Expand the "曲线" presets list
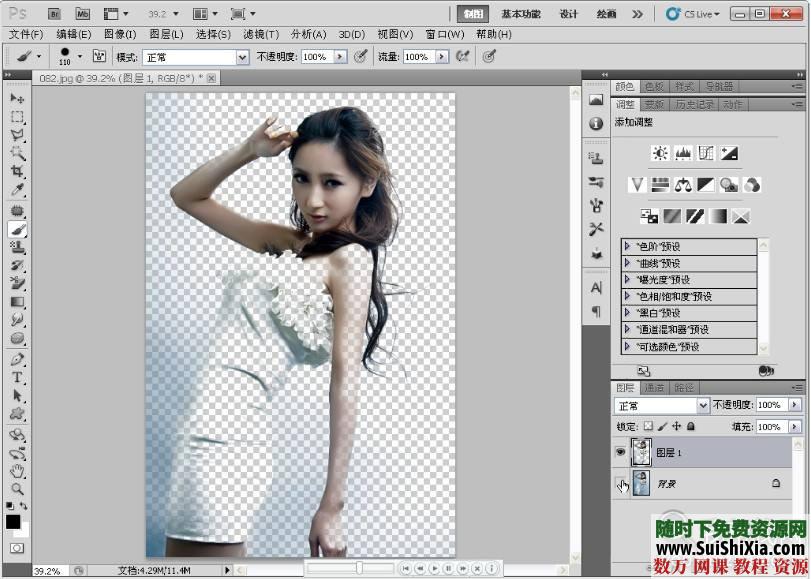Viewport: 811px width, 579px height. 627,263
